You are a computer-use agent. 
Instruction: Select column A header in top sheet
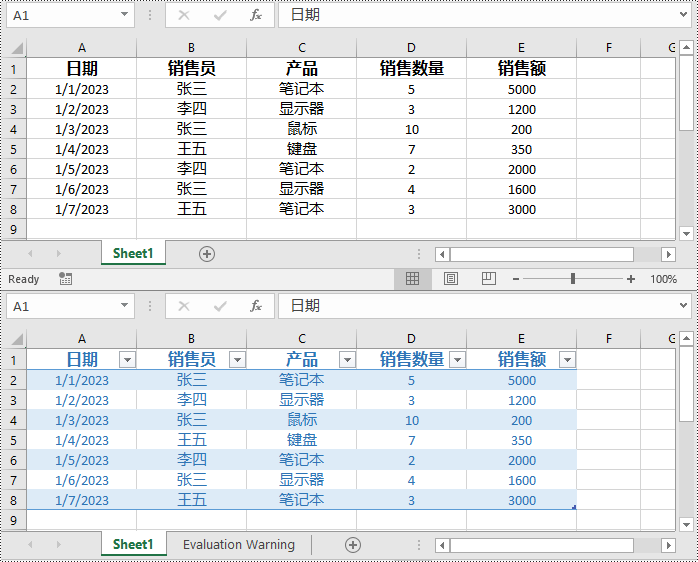[81, 48]
